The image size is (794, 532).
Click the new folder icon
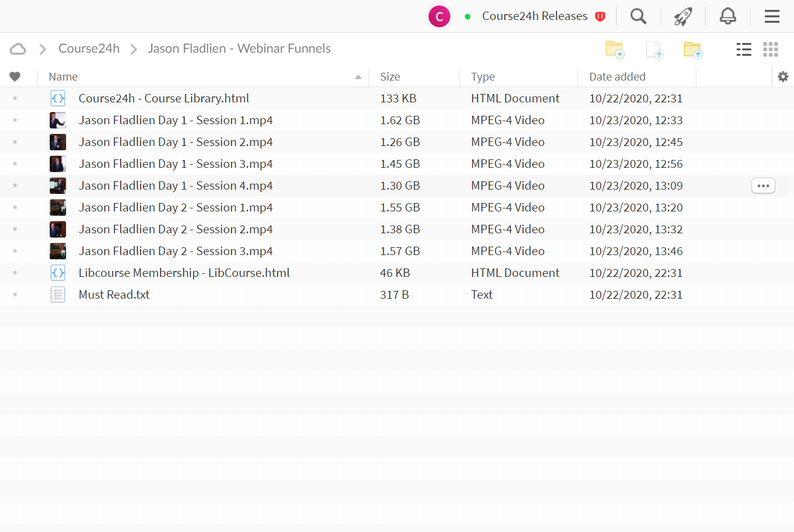(x=615, y=49)
